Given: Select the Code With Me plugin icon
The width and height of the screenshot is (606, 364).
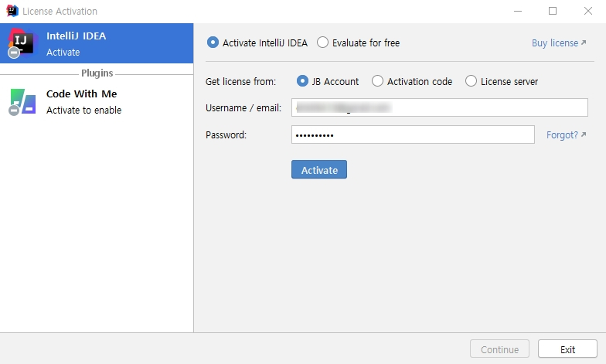Looking at the screenshot, I should pyautogui.click(x=22, y=102).
